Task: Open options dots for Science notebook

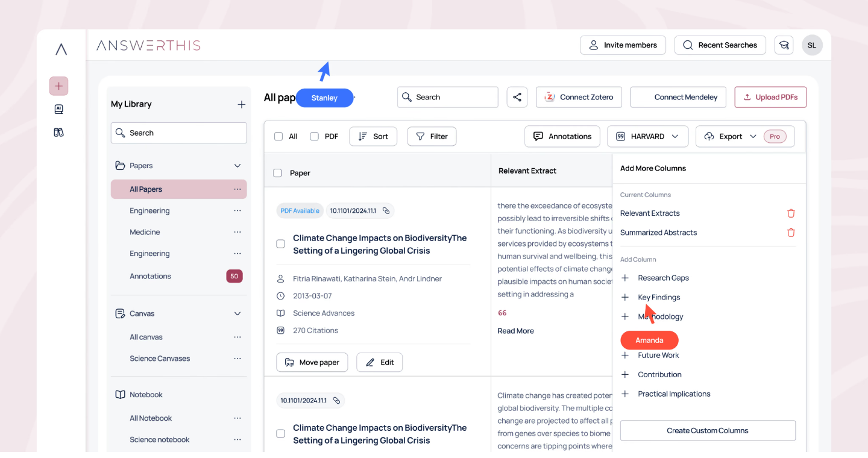Action: tap(237, 440)
